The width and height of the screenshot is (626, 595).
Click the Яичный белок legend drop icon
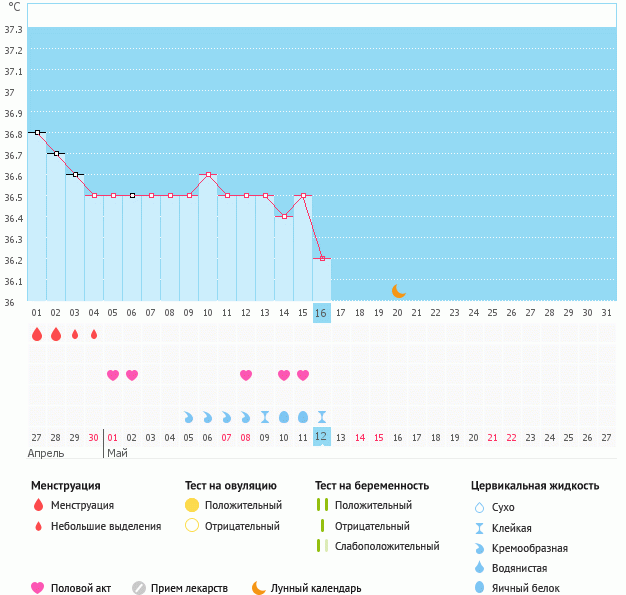(479, 588)
